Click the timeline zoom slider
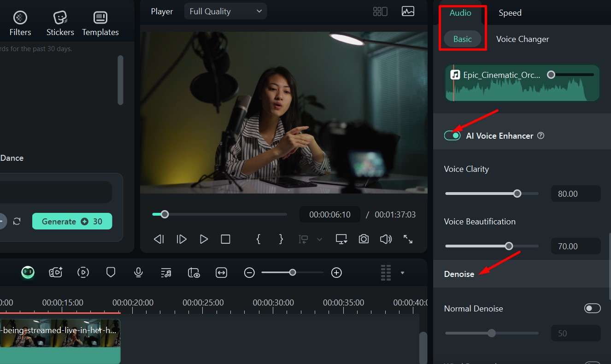 click(292, 273)
